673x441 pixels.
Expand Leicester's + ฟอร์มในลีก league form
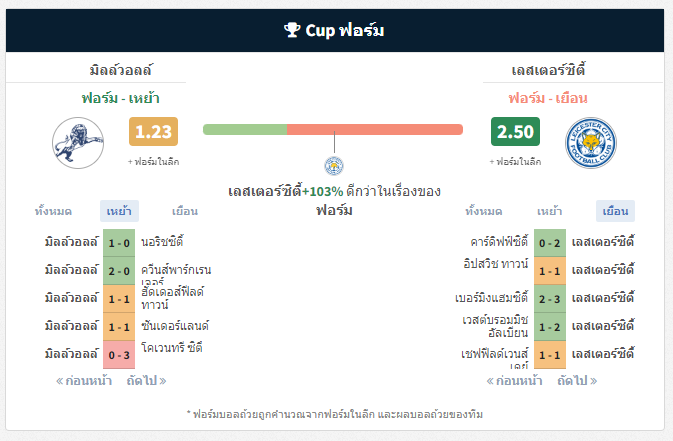click(515, 162)
